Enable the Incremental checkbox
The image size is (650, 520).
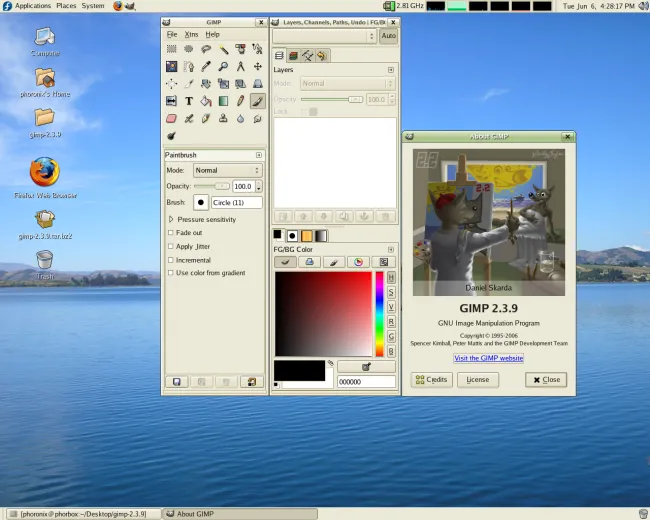[x=170, y=260]
